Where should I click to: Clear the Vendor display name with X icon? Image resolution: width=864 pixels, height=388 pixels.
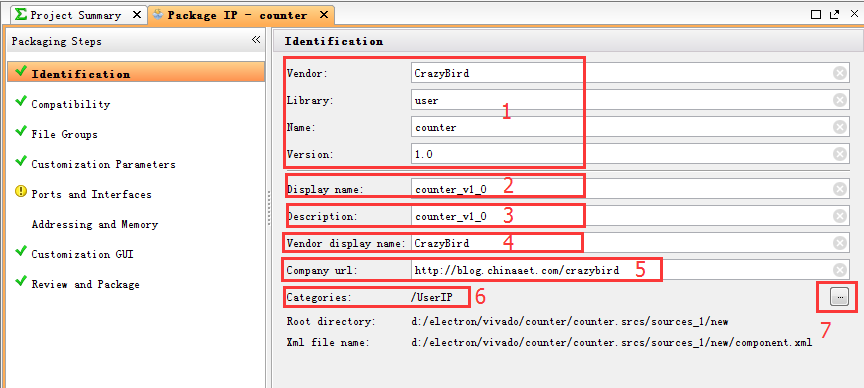pos(840,243)
